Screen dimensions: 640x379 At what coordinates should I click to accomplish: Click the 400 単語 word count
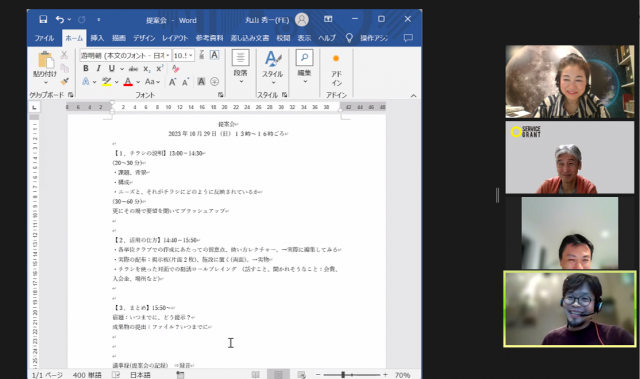point(87,375)
